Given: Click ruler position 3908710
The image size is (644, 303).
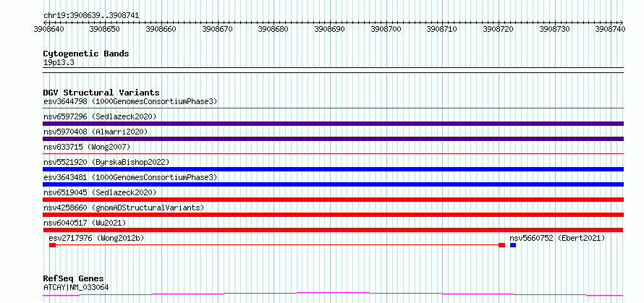Looking at the screenshot, I should click(442, 29).
